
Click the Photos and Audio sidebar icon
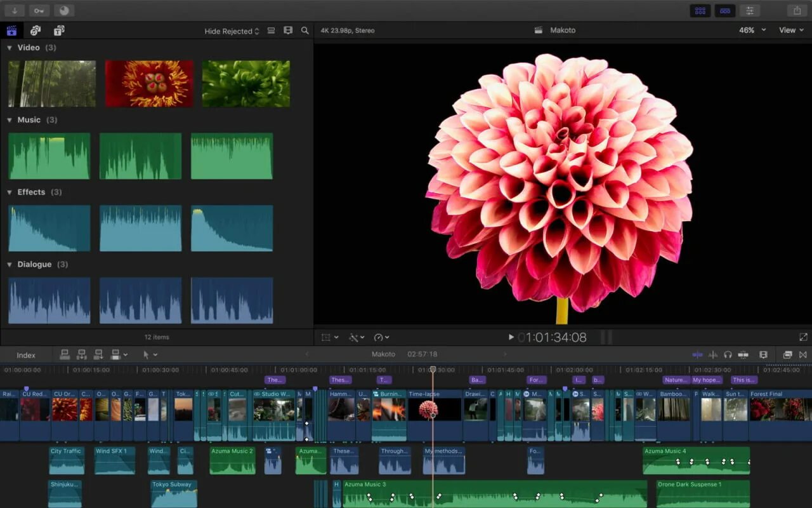35,30
